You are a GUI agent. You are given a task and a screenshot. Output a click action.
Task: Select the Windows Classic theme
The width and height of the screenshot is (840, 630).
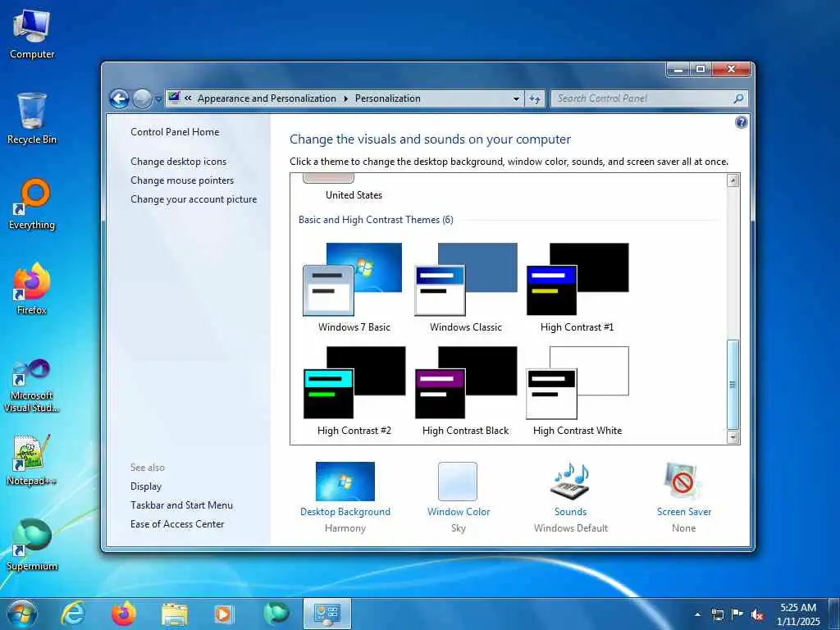[x=466, y=288]
